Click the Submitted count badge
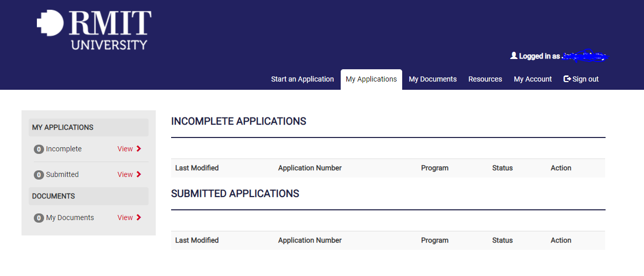This screenshot has height=276, width=644. point(38,175)
